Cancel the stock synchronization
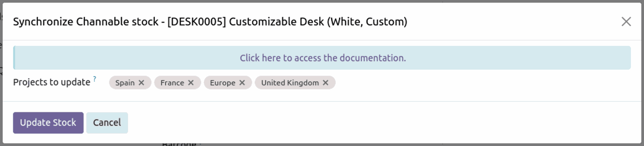 [107, 123]
